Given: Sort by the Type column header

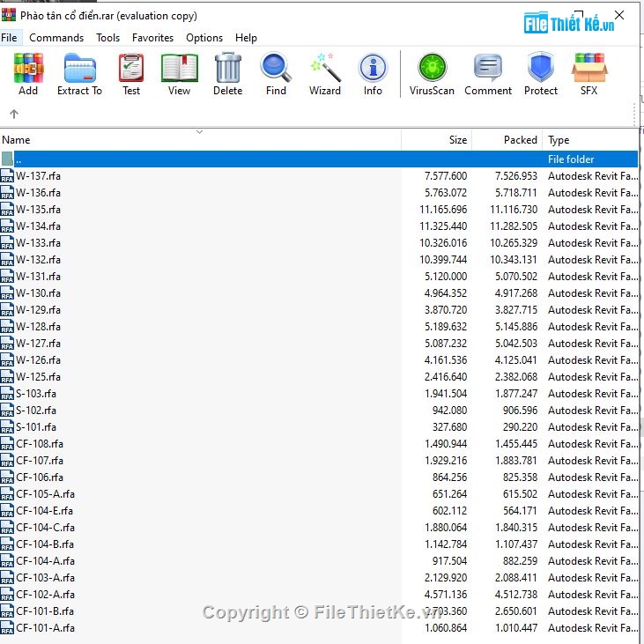Looking at the screenshot, I should (x=590, y=140).
